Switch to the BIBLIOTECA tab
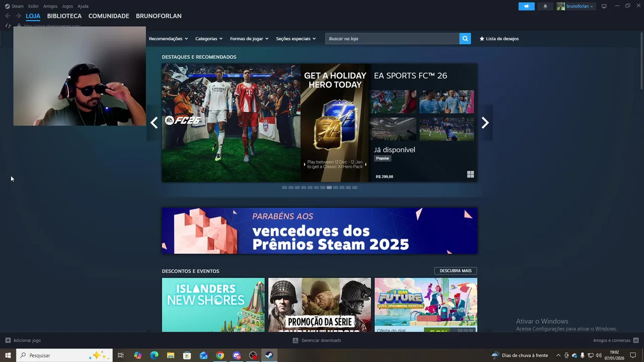Screen dimensions: 644x362 (x=64, y=16)
